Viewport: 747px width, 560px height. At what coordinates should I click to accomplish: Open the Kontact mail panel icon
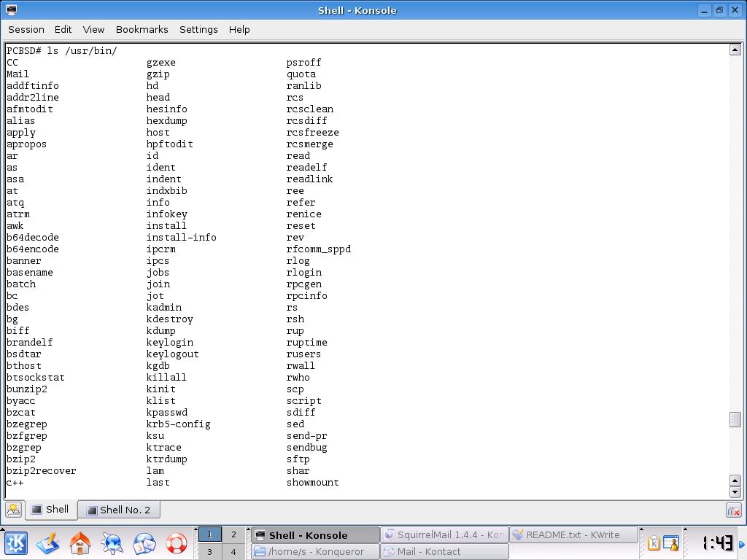pos(144,543)
